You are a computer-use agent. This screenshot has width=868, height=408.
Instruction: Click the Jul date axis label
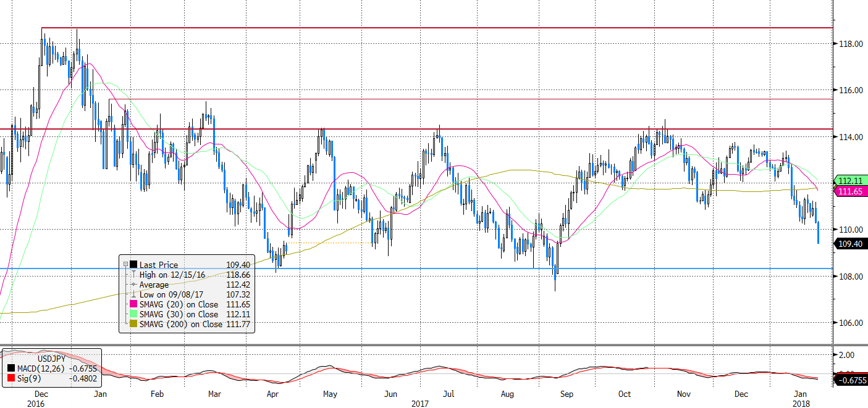[x=449, y=394]
